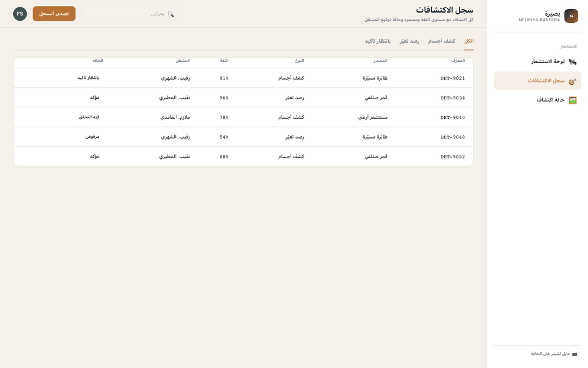Image resolution: width=588 pixels, height=368 pixels.
Task: Click operator نقيب. المطيري in DET-9052 row
Action: pos(174,156)
